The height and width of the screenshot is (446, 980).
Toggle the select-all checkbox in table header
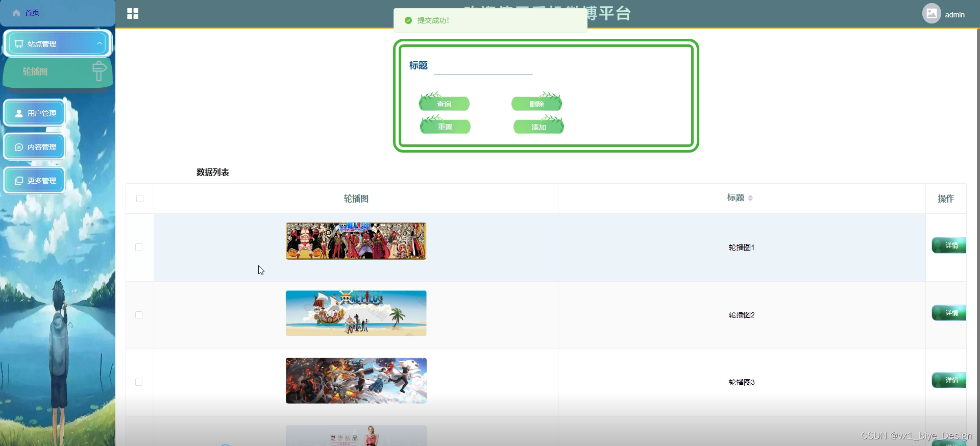click(x=140, y=199)
